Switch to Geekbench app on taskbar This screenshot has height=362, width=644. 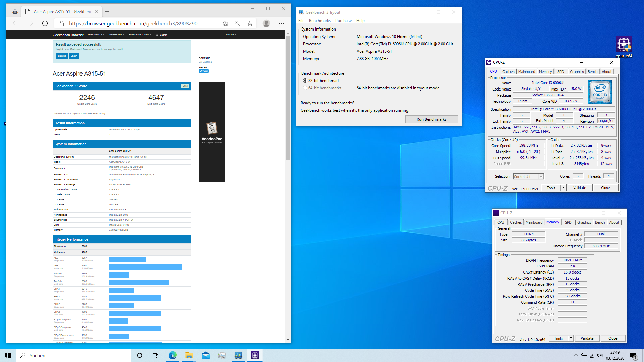pos(238,355)
